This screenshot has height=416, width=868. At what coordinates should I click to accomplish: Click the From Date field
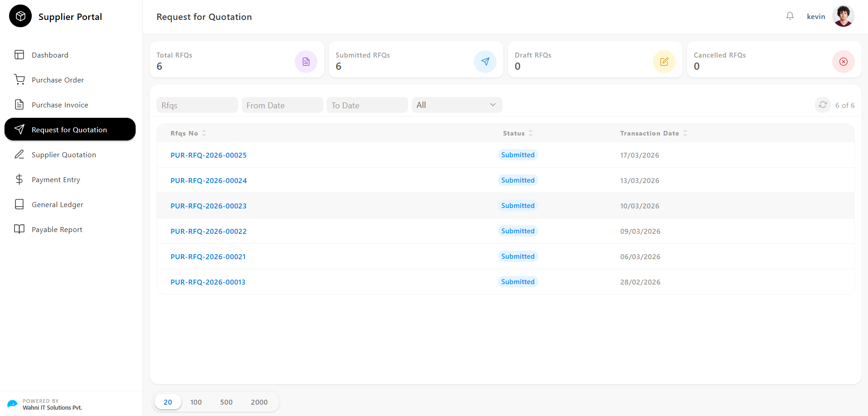pos(282,105)
